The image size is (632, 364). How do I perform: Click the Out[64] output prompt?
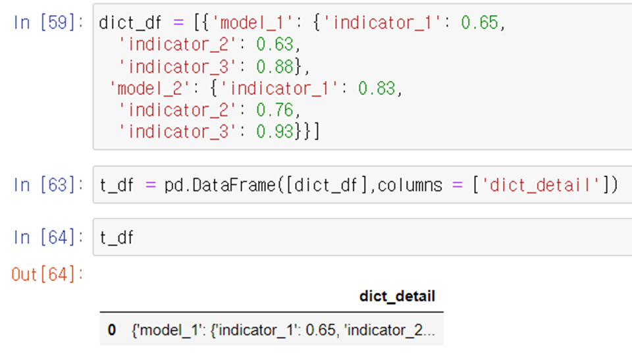[47, 274]
